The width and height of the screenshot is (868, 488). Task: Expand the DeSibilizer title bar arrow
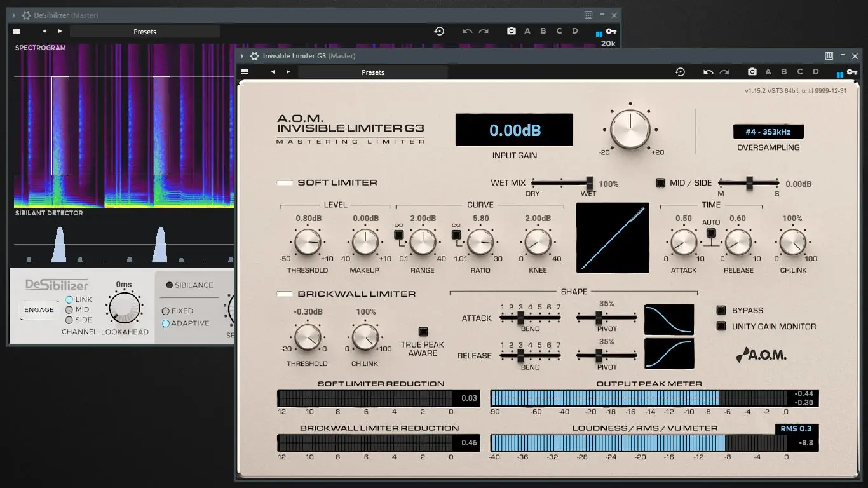pos(14,15)
